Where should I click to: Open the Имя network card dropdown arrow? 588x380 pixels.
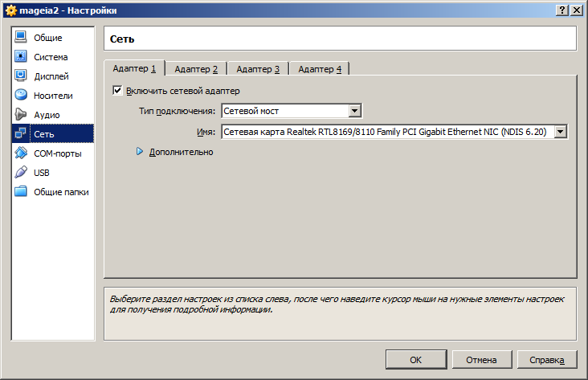pyautogui.click(x=561, y=132)
